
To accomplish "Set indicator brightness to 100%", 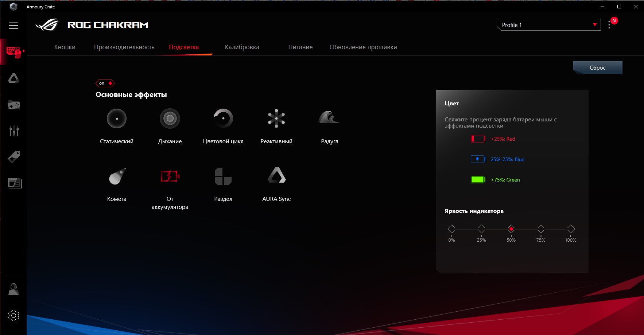I will click(x=571, y=229).
